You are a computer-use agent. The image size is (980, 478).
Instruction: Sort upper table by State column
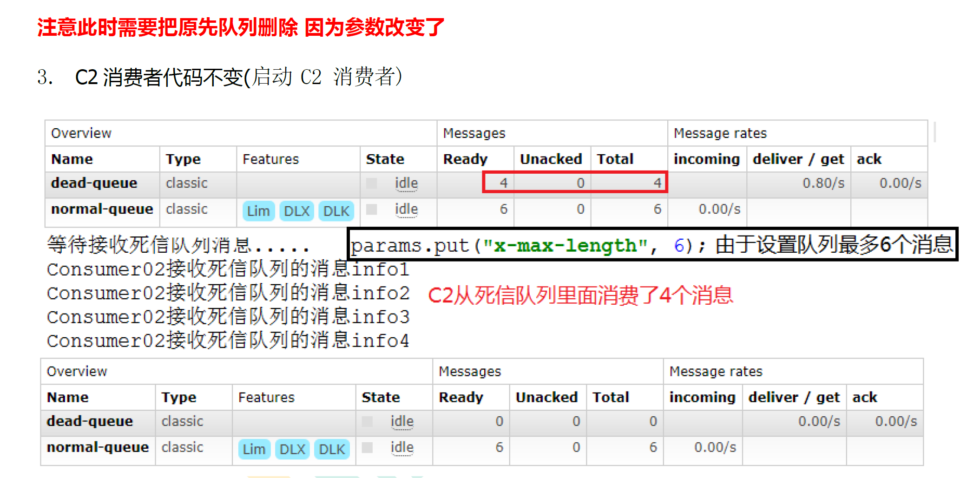coord(385,159)
